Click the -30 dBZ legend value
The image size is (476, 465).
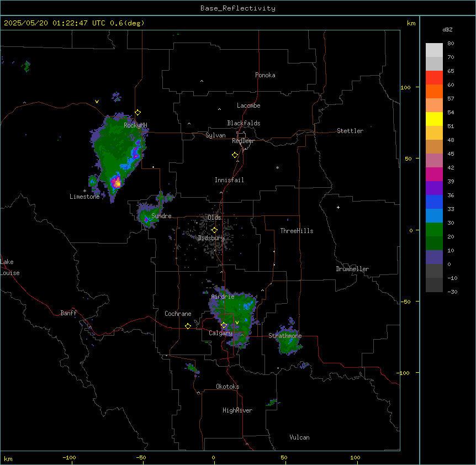click(x=452, y=292)
